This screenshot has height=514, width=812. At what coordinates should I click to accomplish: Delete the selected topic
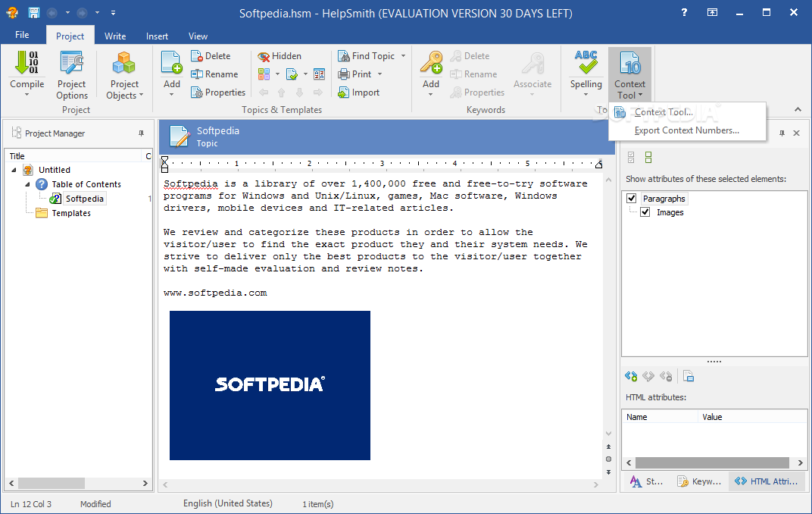click(211, 56)
